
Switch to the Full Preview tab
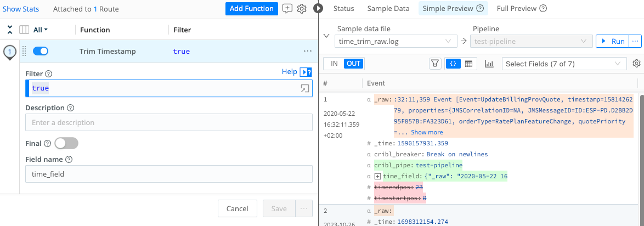tap(522, 9)
